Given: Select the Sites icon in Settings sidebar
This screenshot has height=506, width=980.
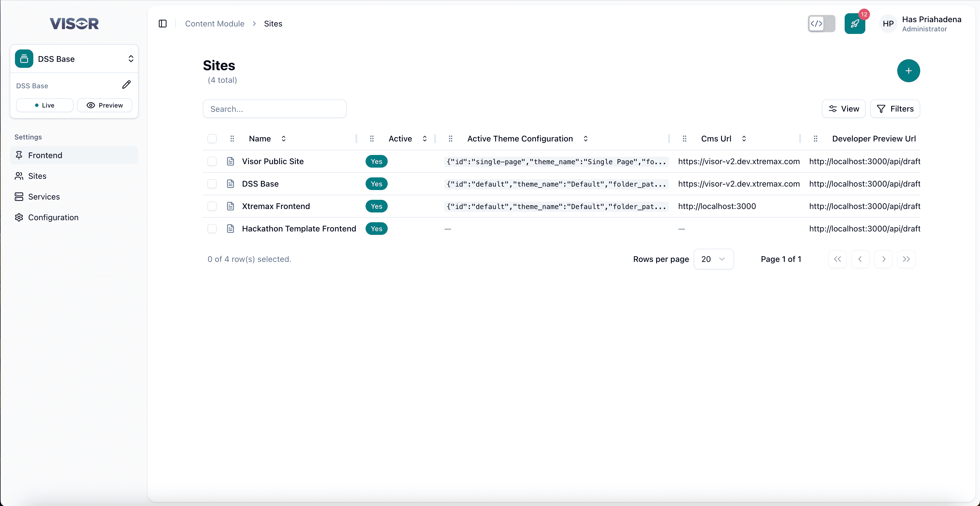Looking at the screenshot, I should [x=19, y=176].
